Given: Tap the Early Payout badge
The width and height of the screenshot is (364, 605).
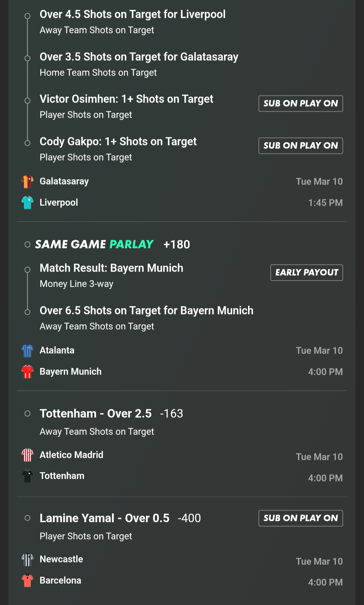Looking at the screenshot, I should coord(306,273).
